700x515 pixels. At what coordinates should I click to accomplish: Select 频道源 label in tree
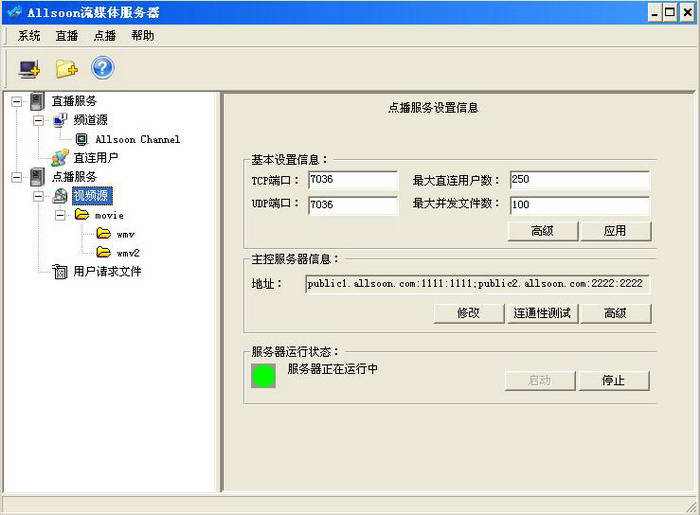pyautogui.click(x=91, y=120)
